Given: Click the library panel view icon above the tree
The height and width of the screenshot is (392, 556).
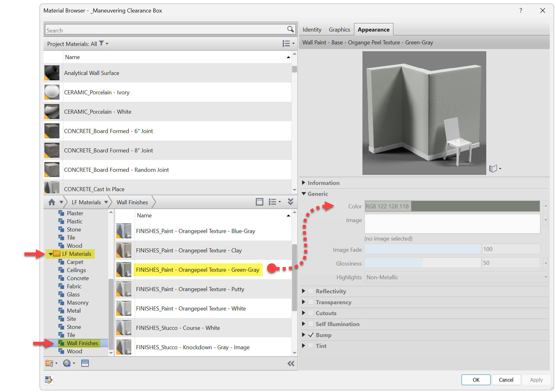Looking at the screenshot, I should click(260, 202).
